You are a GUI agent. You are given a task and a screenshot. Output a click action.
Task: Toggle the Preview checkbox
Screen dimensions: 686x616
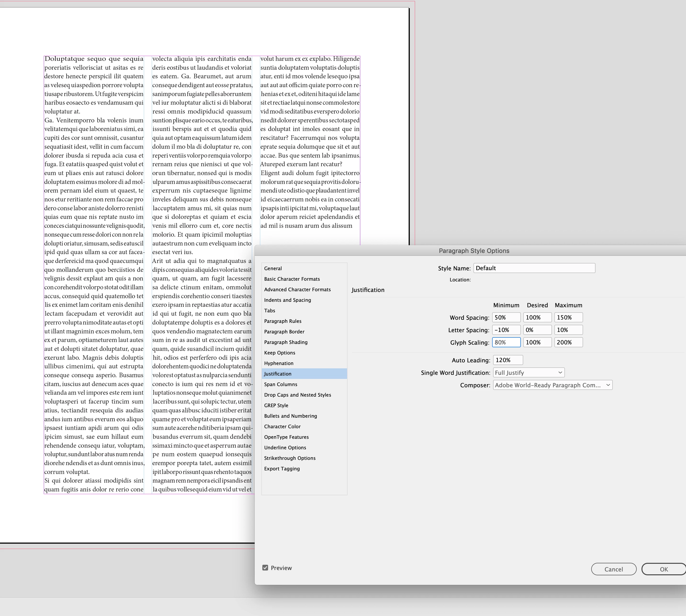pos(265,568)
